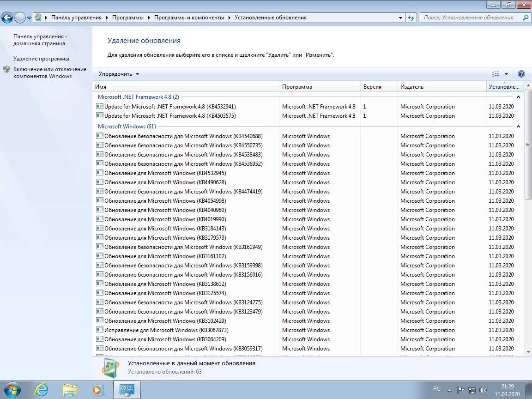Collapse 'Microsoft Windows (61)' group arrow
The image size is (532, 399).
pos(518,127)
